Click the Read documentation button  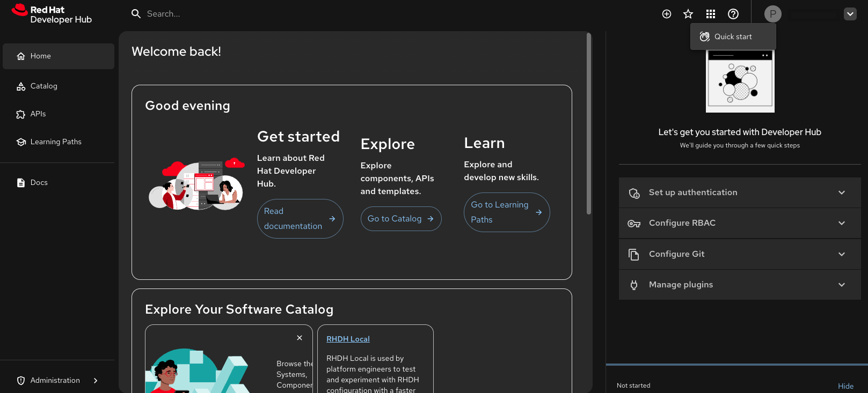[x=300, y=219]
